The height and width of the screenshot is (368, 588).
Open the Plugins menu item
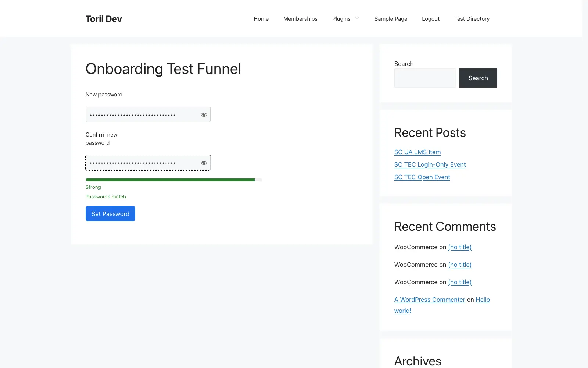point(341,19)
